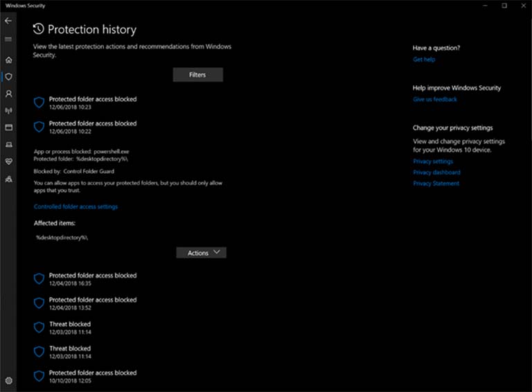Screen dimensions: 532x392
Task: Click shield icon beside 12/06/2018 10:23 entry
Action: (39, 103)
